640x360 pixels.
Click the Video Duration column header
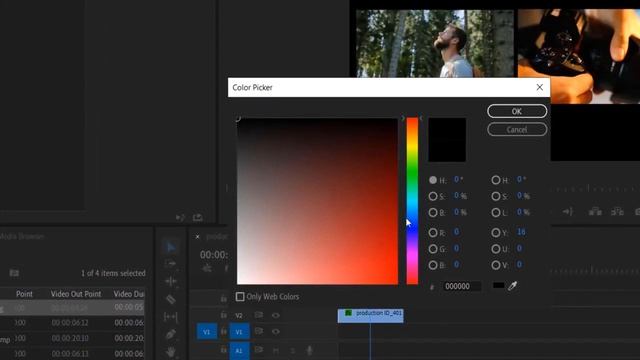pyautogui.click(x=129, y=294)
